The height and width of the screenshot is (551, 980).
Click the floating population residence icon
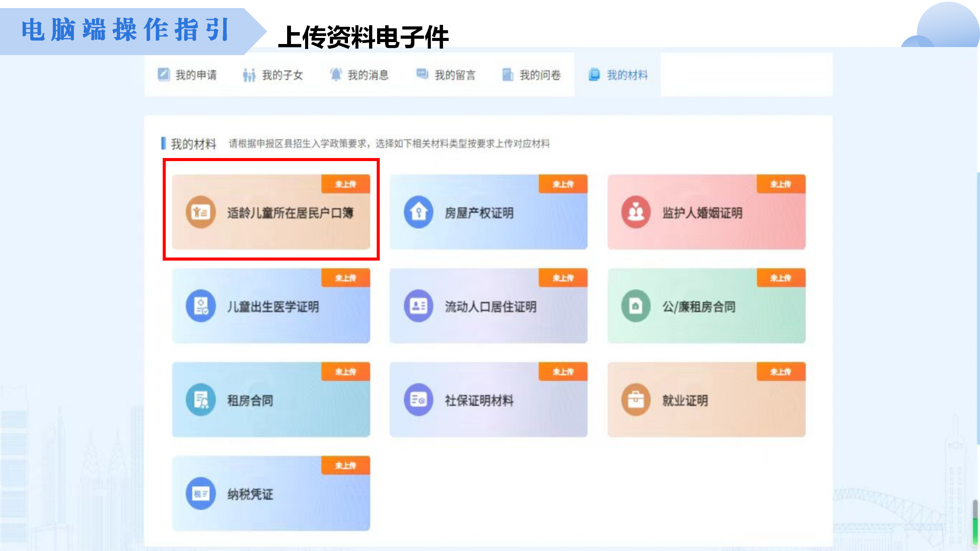click(x=418, y=306)
